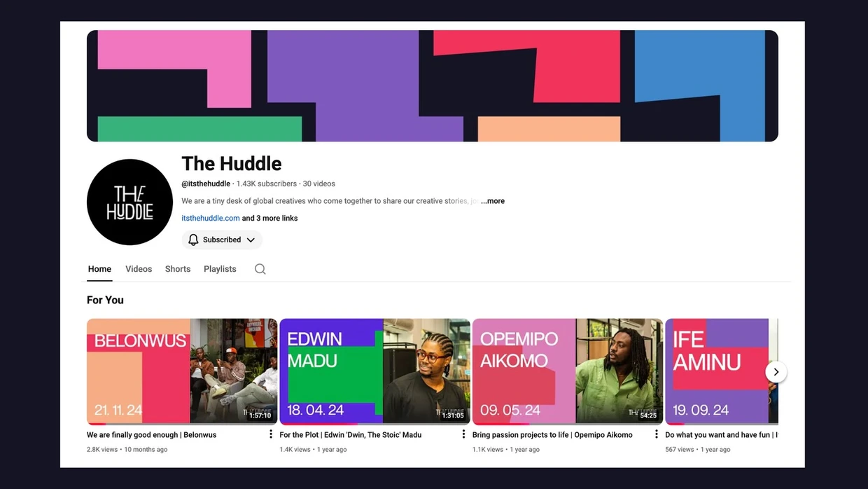
Task: Open the Subscribed notification dropdown
Action: 222,240
